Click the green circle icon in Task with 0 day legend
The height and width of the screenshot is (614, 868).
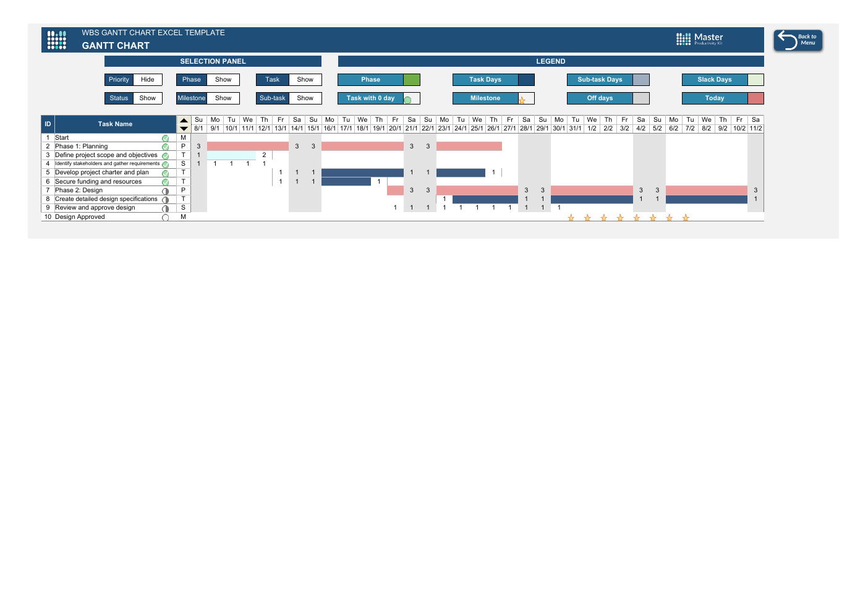(407, 100)
